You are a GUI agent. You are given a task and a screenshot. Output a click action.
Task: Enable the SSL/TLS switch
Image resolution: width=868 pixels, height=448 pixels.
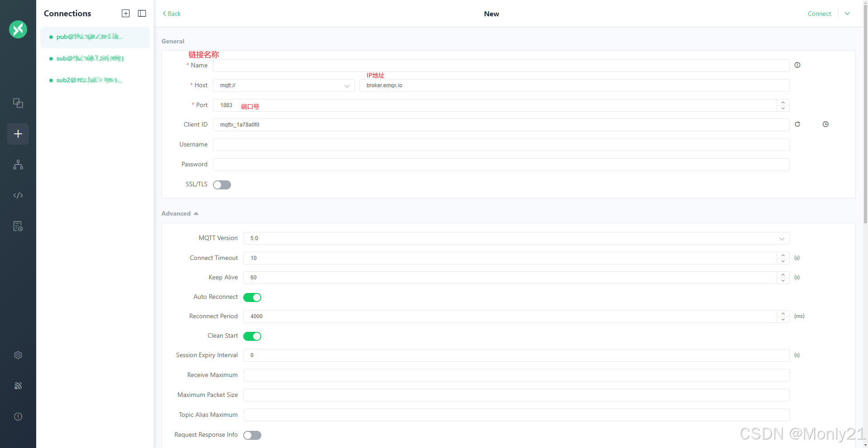tap(222, 185)
